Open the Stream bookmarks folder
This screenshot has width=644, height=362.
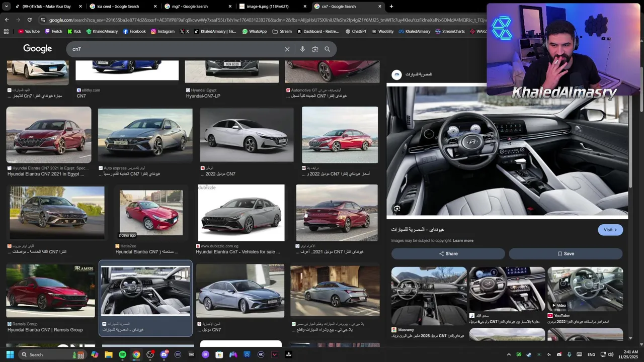click(282, 31)
